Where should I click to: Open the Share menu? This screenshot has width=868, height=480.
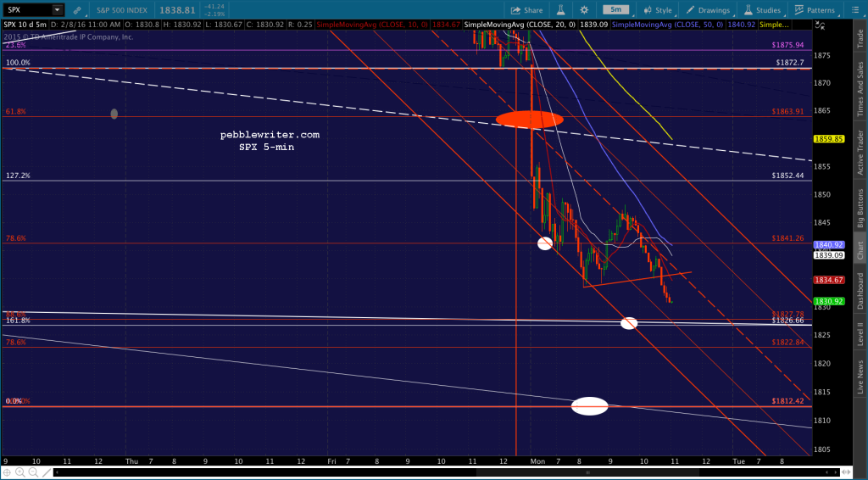point(526,10)
